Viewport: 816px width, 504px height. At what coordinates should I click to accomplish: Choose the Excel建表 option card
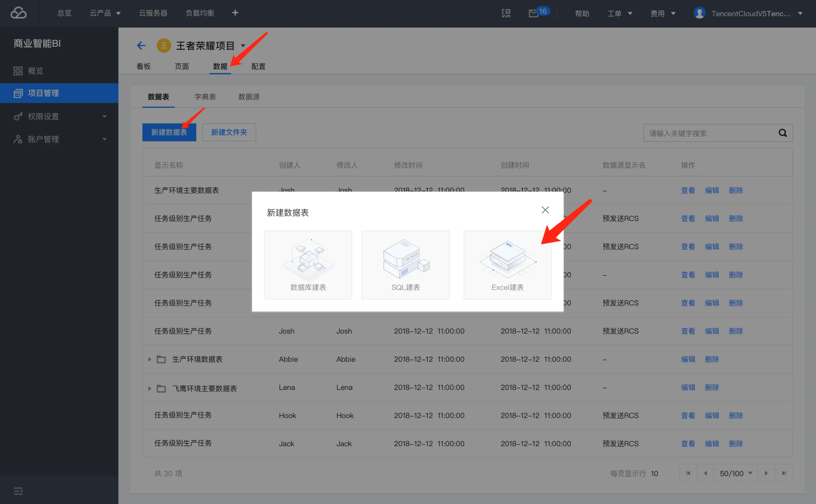coord(507,265)
